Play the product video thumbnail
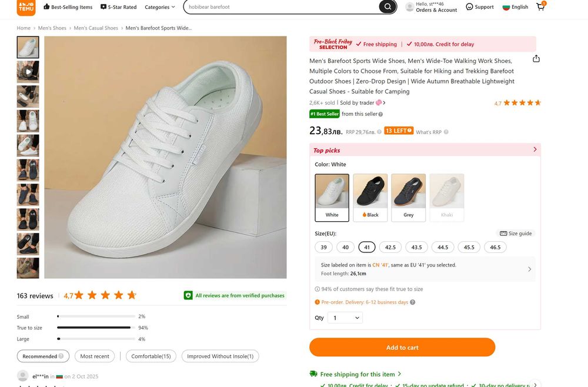 tap(28, 72)
